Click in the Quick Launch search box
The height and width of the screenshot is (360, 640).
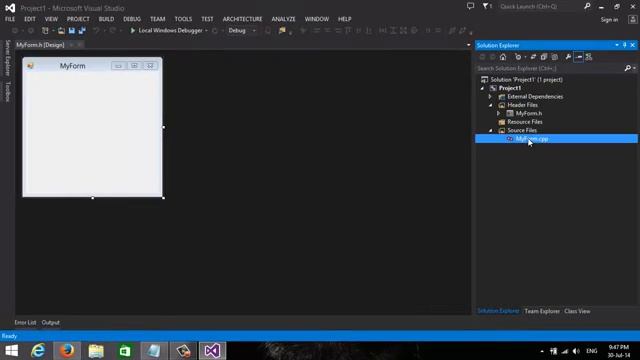point(540,6)
